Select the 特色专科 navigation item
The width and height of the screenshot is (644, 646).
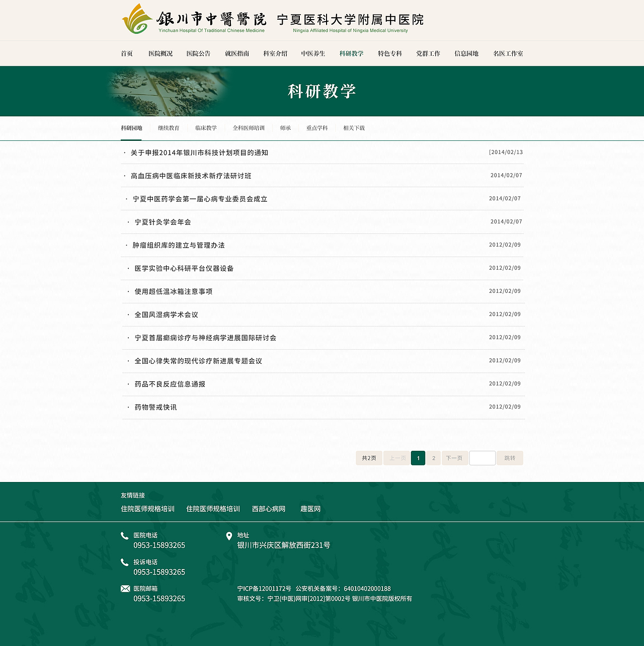390,53
